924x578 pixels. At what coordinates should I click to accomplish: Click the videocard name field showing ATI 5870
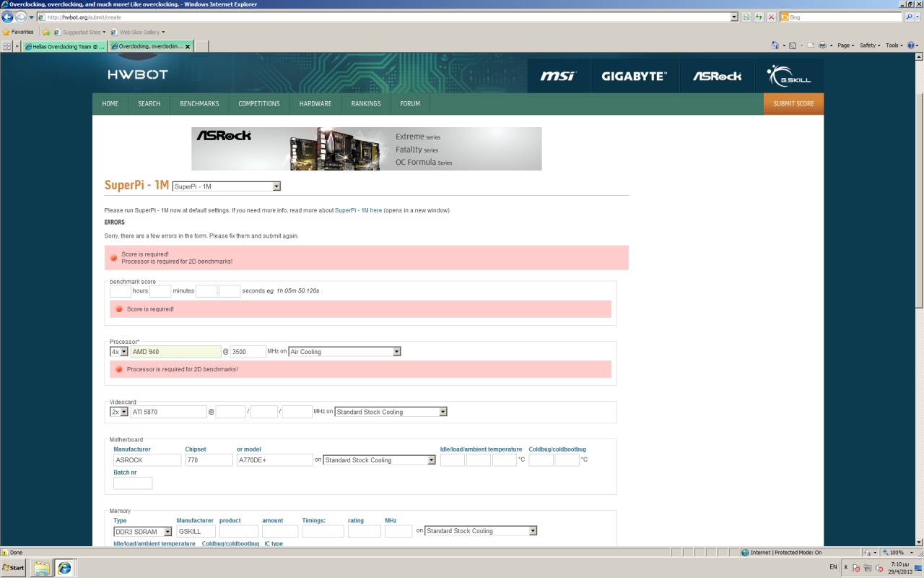(x=168, y=412)
